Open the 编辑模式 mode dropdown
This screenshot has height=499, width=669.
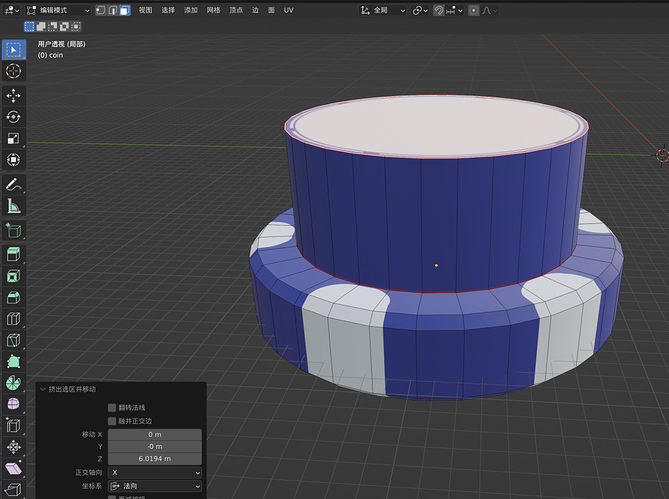coord(58,10)
